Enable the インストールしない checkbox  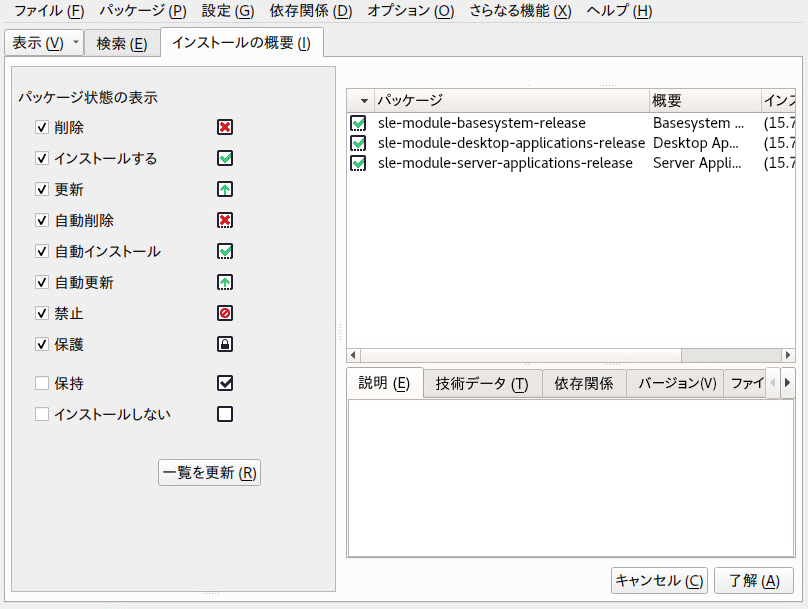pos(42,414)
